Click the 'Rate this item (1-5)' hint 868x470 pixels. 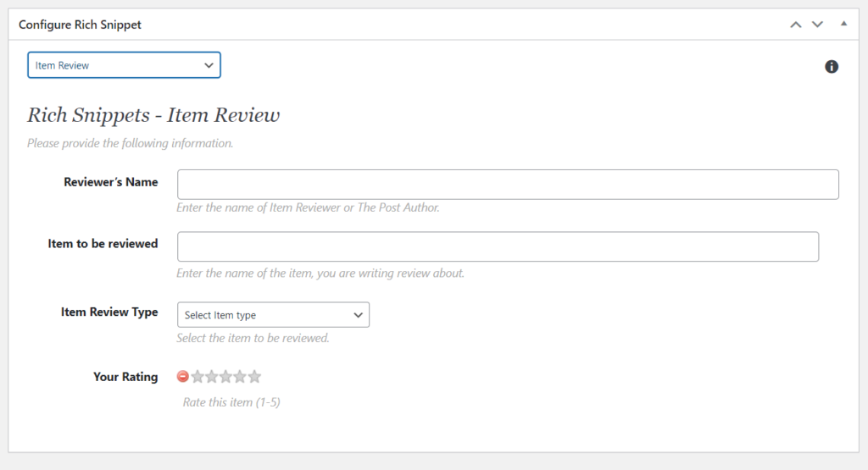pyautogui.click(x=231, y=402)
